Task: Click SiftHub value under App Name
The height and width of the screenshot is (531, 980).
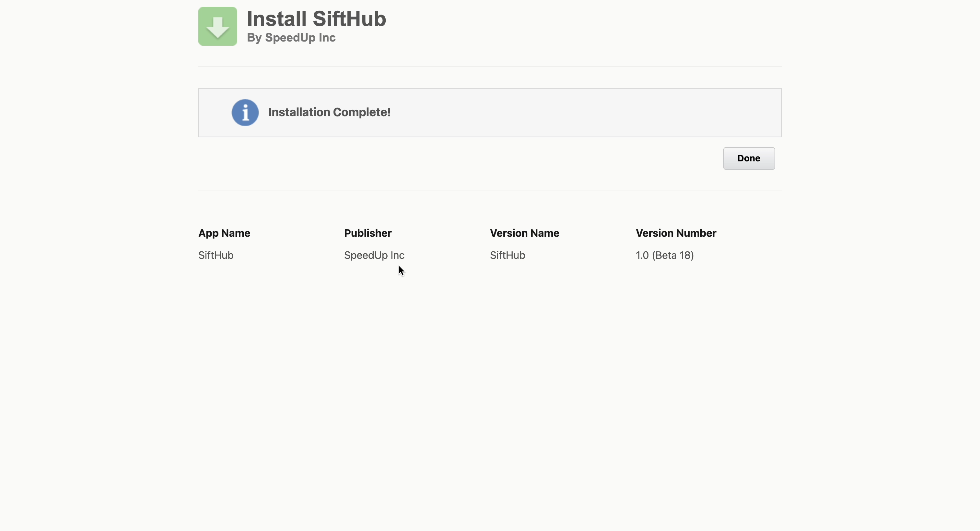Action: (x=216, y=255)
